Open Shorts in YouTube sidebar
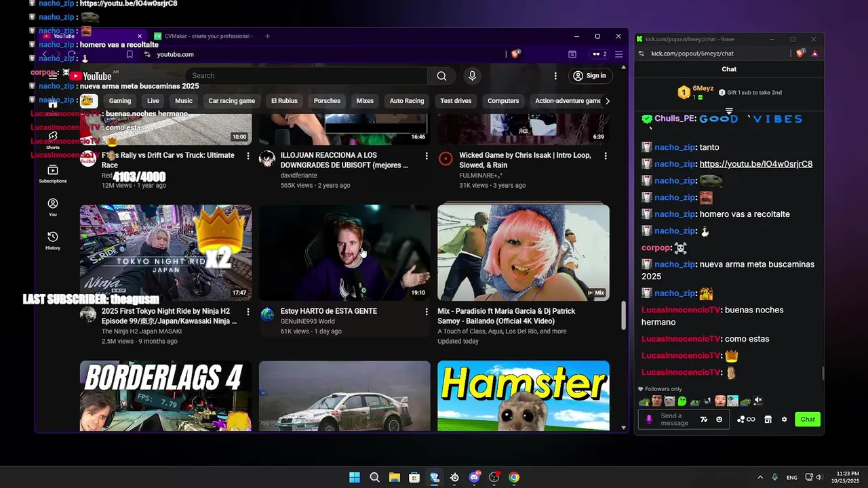This screenshot has width=868, height=488. (53, 140)
